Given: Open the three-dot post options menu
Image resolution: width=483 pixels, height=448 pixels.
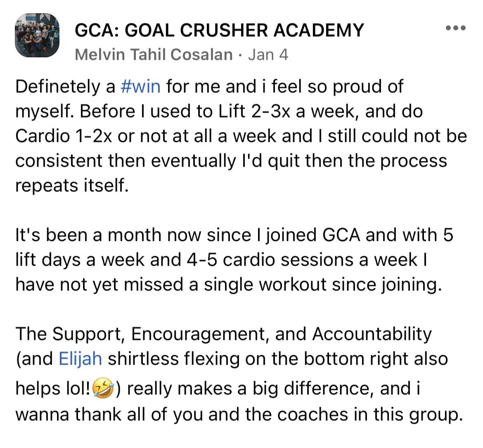Looking at the screenshot, I should coord(456,28).
